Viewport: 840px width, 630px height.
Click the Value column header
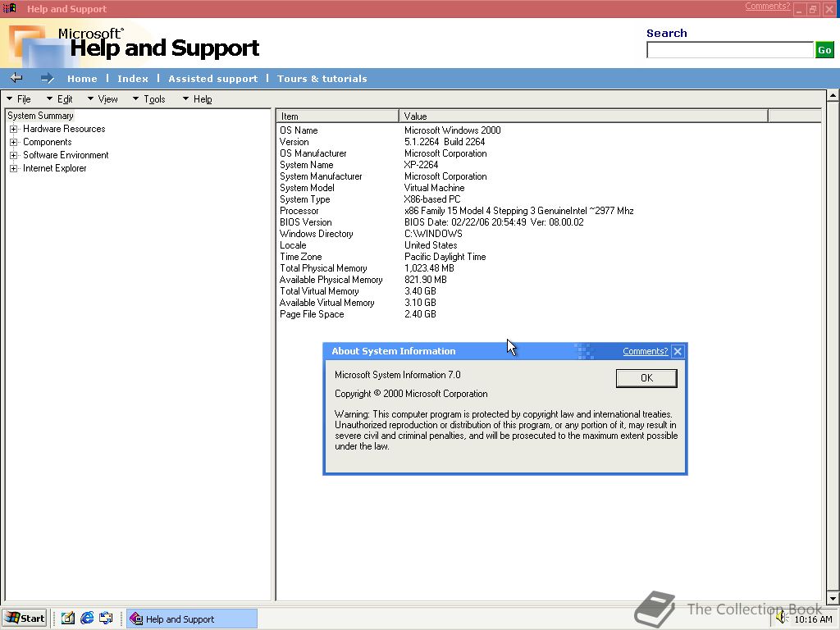tap(583, 116)
